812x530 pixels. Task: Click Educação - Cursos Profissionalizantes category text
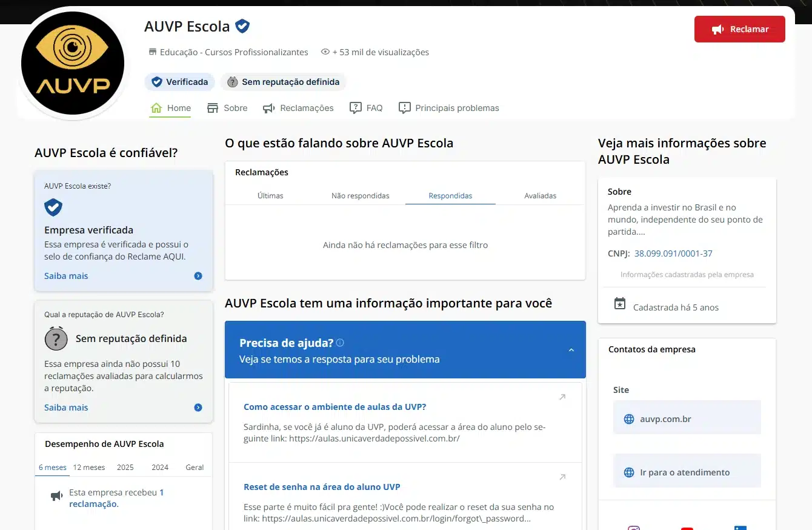[234, 52]
